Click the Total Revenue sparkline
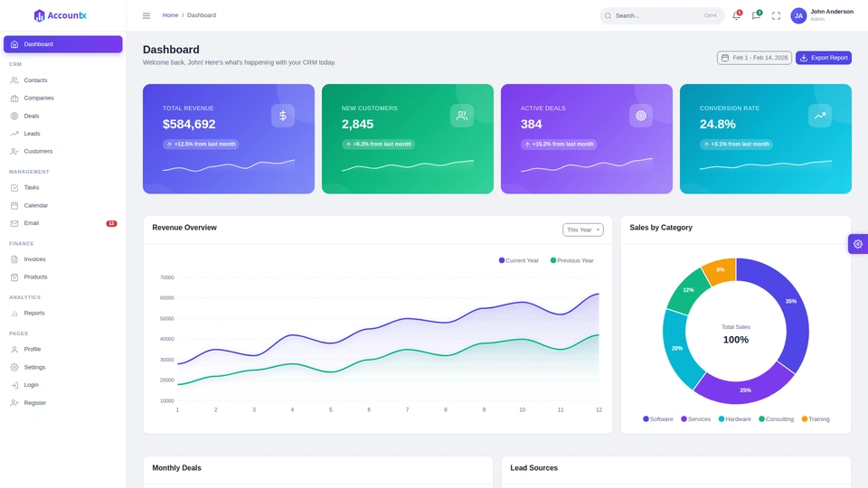868x488 pixels. (229, 165)
